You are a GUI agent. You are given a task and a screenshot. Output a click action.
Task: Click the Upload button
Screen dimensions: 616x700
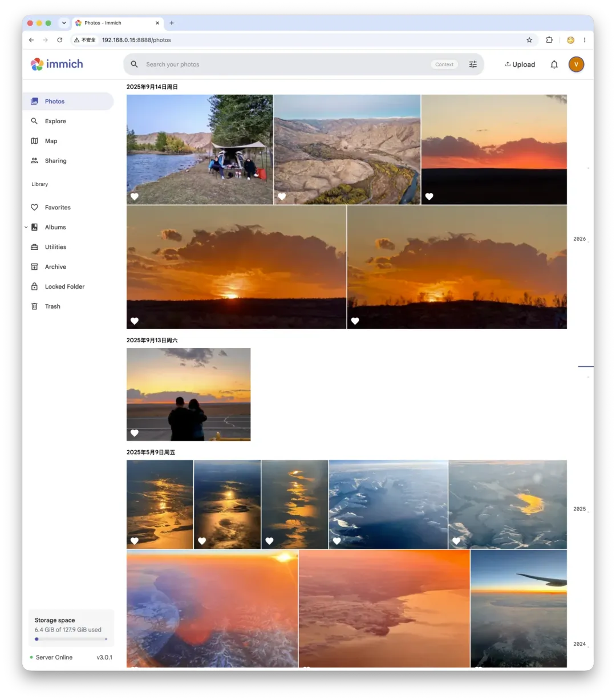click(x=520, y=64)
